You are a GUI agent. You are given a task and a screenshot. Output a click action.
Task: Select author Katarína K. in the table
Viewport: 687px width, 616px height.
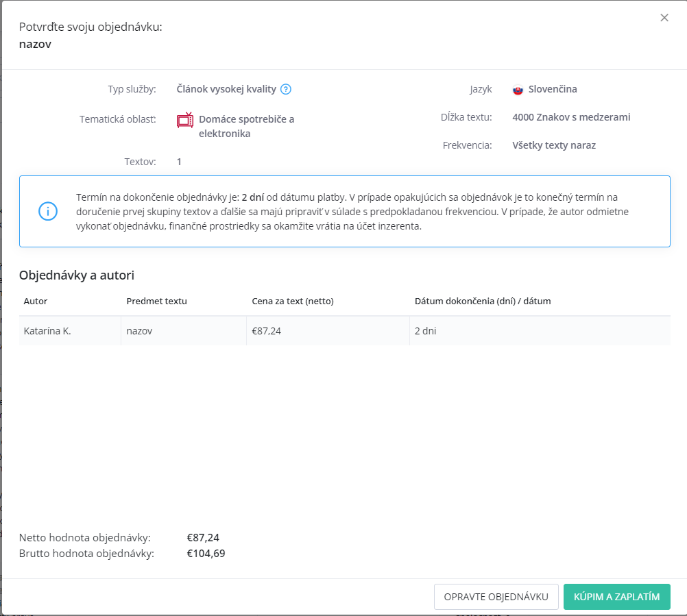[x=47, y=331]
